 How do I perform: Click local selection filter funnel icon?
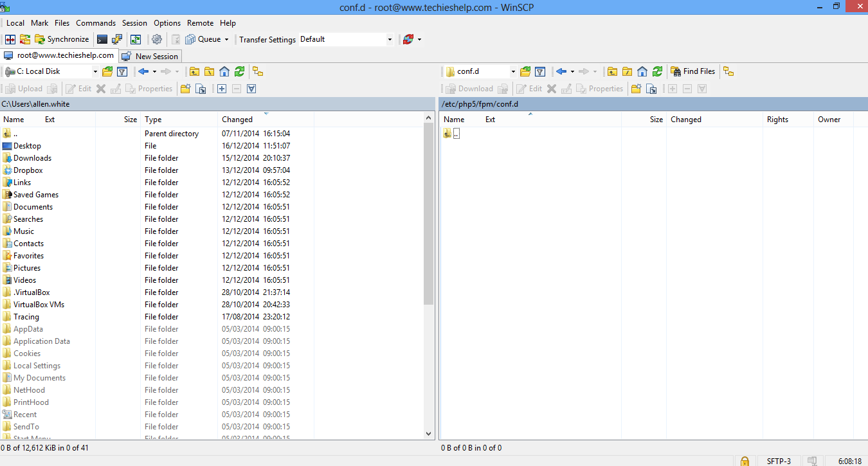point(251,89)
